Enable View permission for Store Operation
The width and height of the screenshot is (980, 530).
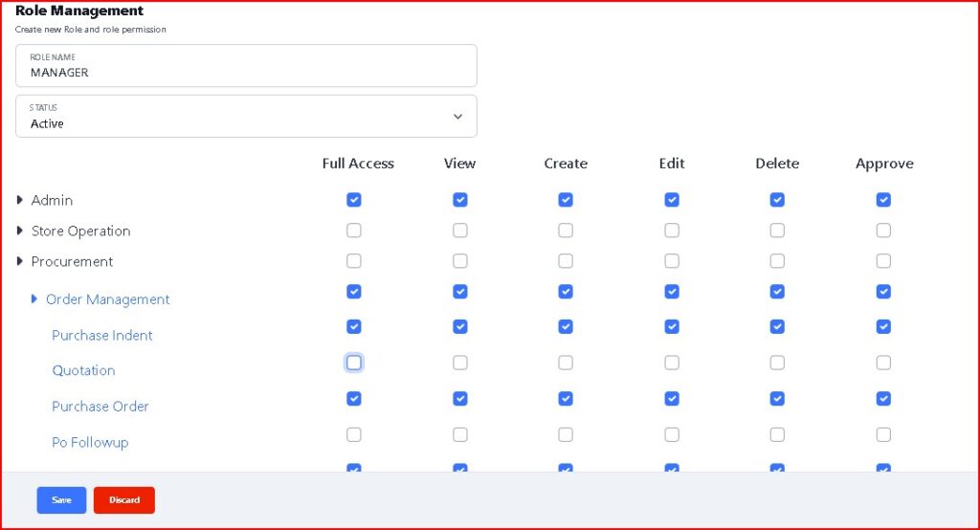pos(460,231)
